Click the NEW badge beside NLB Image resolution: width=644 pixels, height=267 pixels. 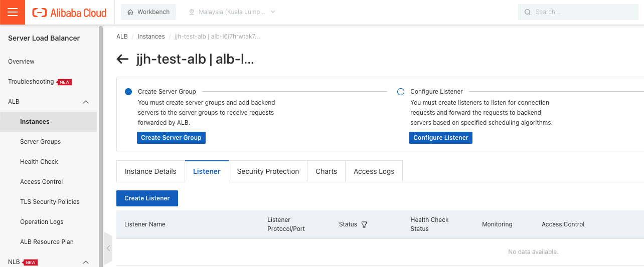click(x=31, y=262)
